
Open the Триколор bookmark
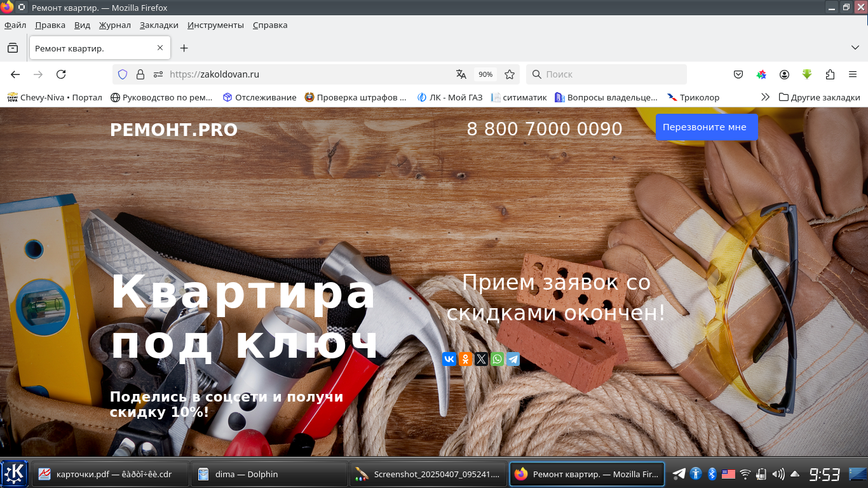tap(693, 97)
